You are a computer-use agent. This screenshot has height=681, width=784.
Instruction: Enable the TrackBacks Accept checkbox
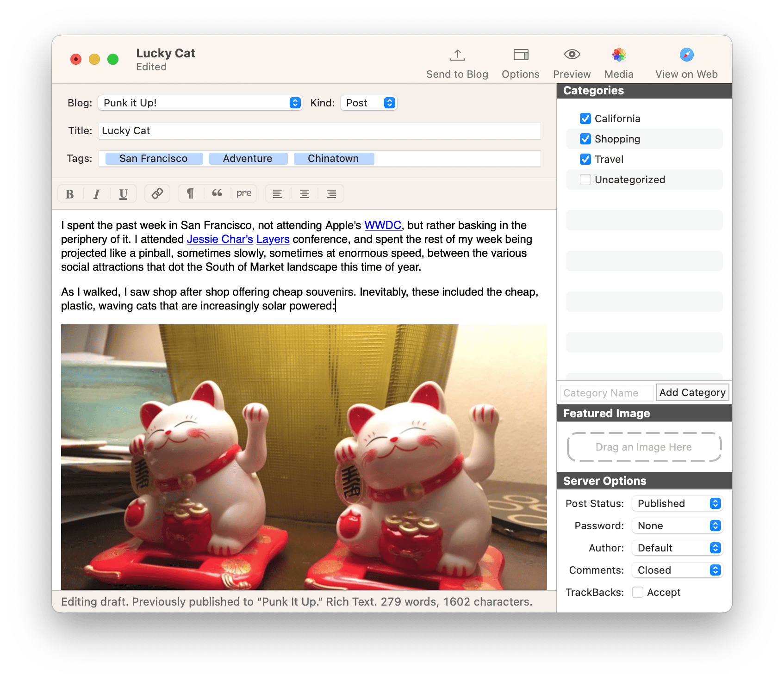(638, 592)
